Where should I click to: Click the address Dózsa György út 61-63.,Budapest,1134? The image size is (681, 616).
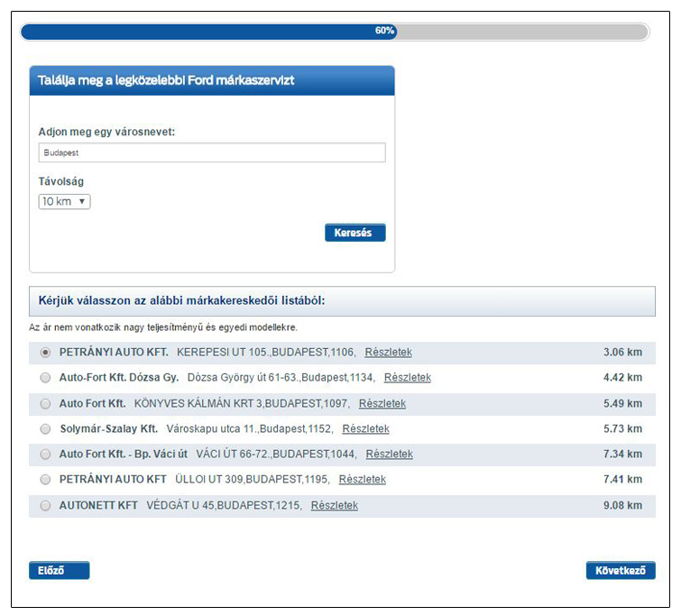point(281,378)
